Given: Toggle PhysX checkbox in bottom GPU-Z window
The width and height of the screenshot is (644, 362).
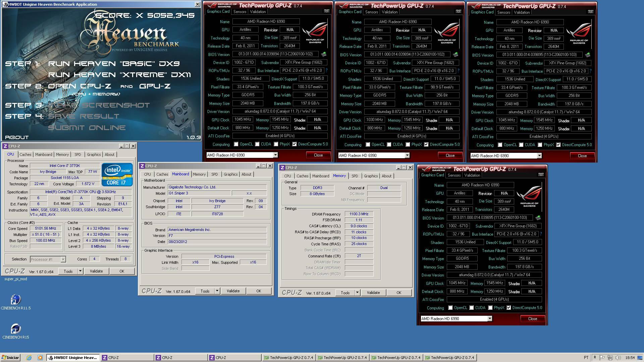Looking at the screenshot, I should pos(490,308).
